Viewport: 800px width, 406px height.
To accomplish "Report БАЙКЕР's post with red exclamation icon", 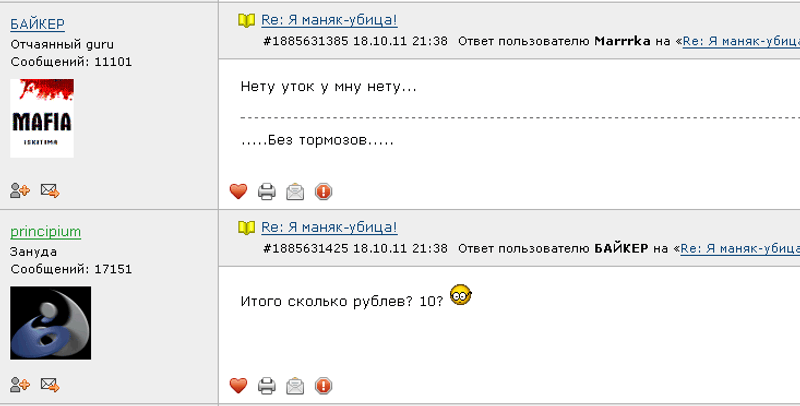I will tap(324, 191).
